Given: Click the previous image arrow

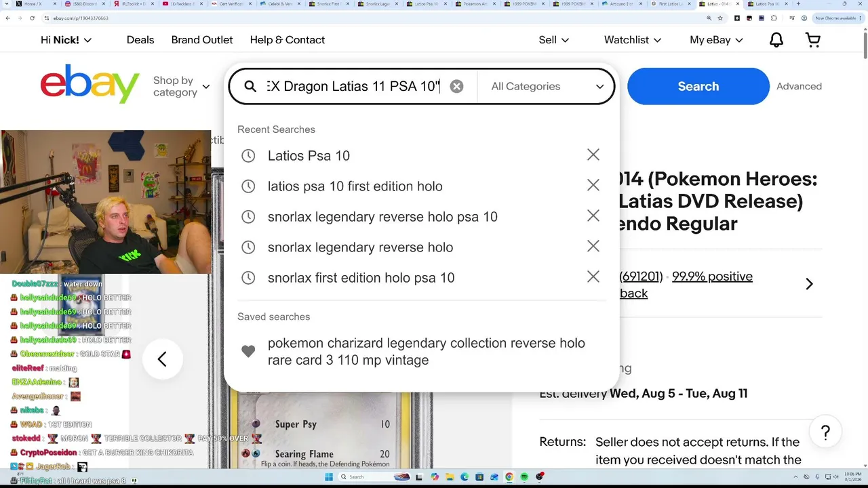Looking at the screenshot, I should [x=162, y=359].
